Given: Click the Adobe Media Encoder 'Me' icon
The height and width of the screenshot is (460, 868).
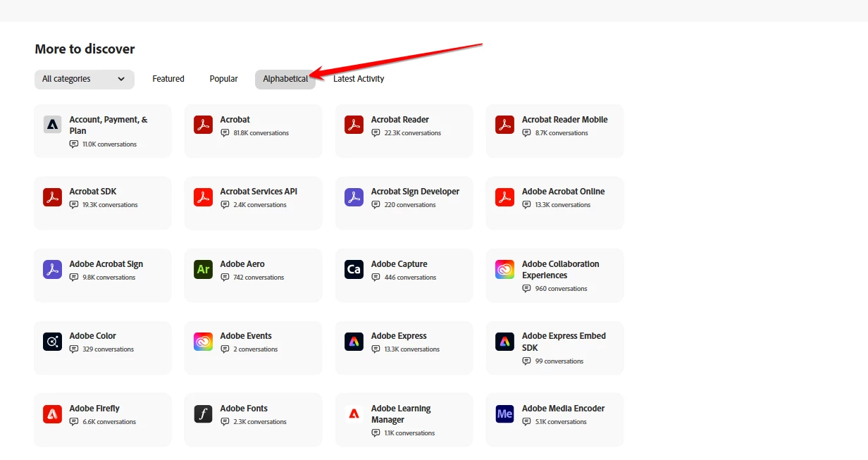Looking at the screenshot, I should click(504, 414).
